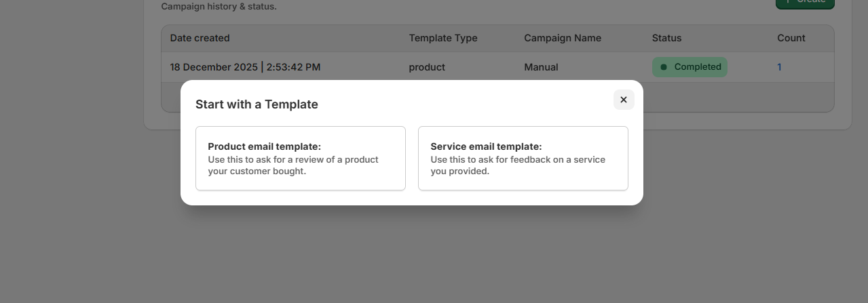Choose the Service email template title

point(486,146)
